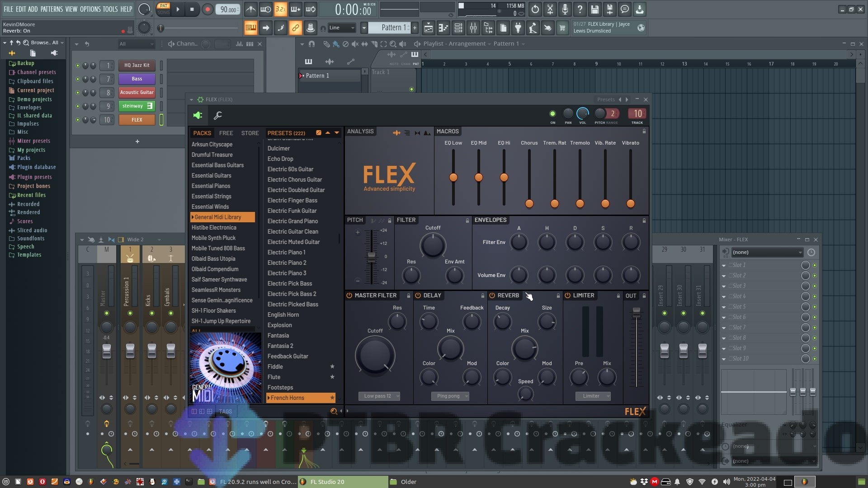
Task: Open FLEX wrench settings icon
Action: [x=217, y=116]
